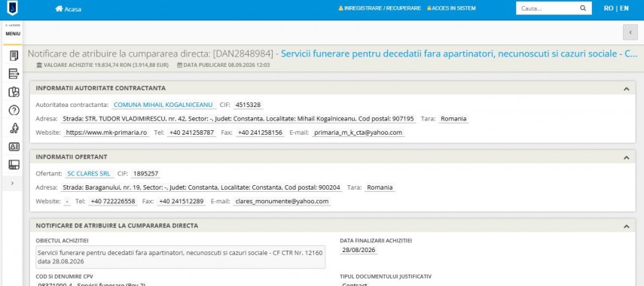Image resolution: width=644 pixels, height=286 pixels.
Task: Open Comuna Mihail Kogalniceanu link
Action: (164, 105)
